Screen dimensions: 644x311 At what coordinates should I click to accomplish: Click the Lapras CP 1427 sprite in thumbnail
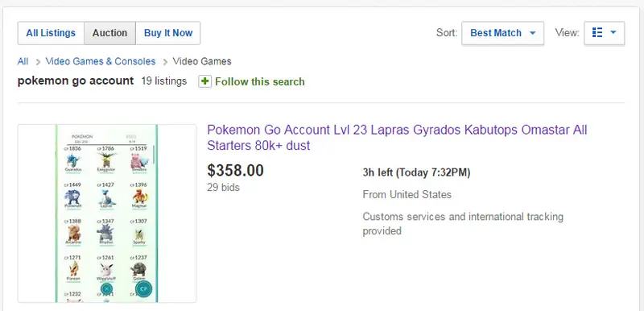pos(106,197)
